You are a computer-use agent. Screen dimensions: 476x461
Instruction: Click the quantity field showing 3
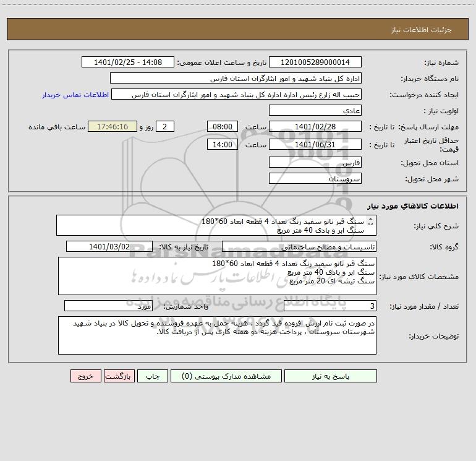(x=330, y=306)
